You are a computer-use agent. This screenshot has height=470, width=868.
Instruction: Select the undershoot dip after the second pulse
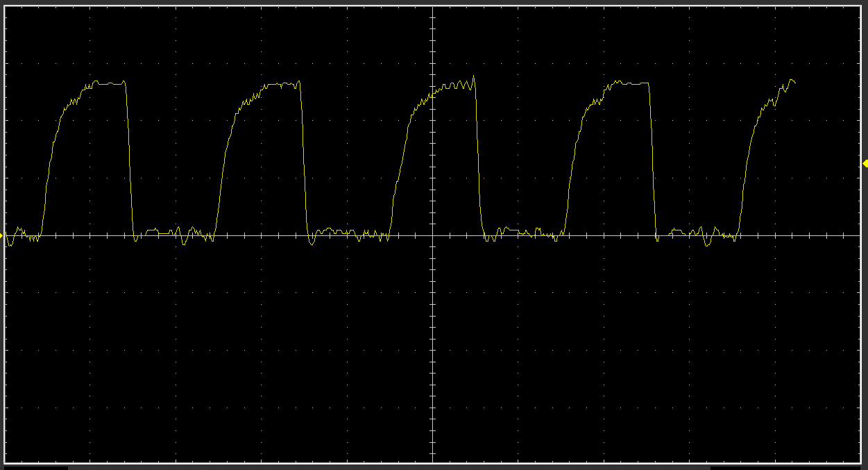312,242
